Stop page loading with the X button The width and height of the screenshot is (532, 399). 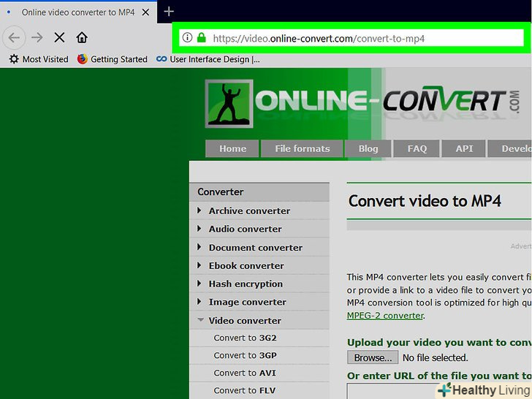tap(60, 37)
